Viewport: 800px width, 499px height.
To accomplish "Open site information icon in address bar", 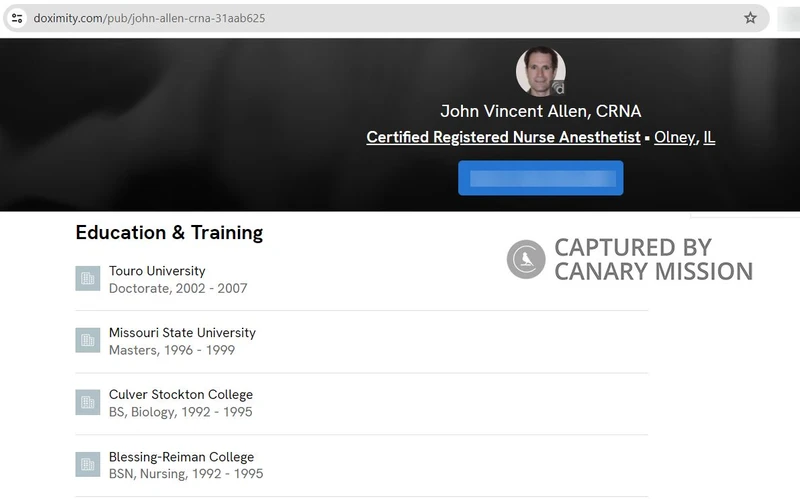I will coord(17,18).
